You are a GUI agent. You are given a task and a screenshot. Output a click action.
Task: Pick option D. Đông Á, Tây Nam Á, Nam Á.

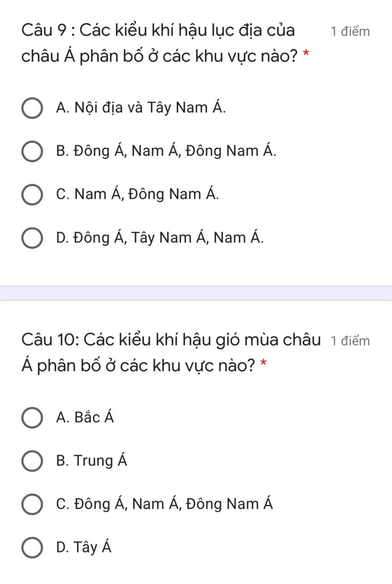click(x=32, y=238)
